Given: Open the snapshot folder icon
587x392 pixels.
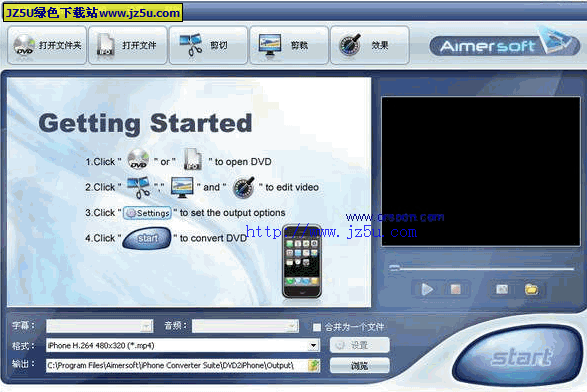Looking at the screenshot, I should click(531, 289).
